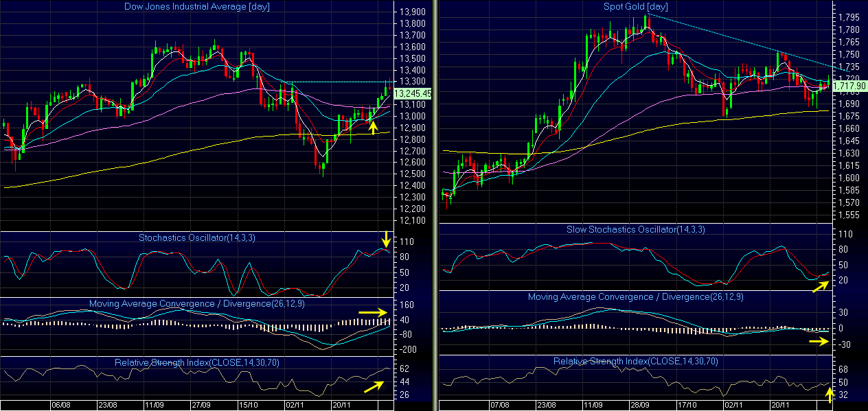Click the Dow Jones Industrial Average [day] title
Image resolution: width=868 pixels, height=411 pixels.
click(197, 7)
